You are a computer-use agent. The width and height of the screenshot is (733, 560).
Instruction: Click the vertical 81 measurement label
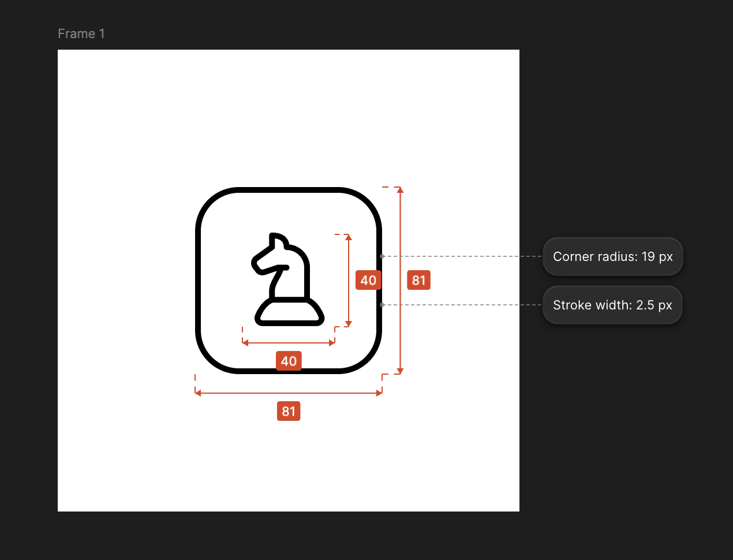click(418, 281)
